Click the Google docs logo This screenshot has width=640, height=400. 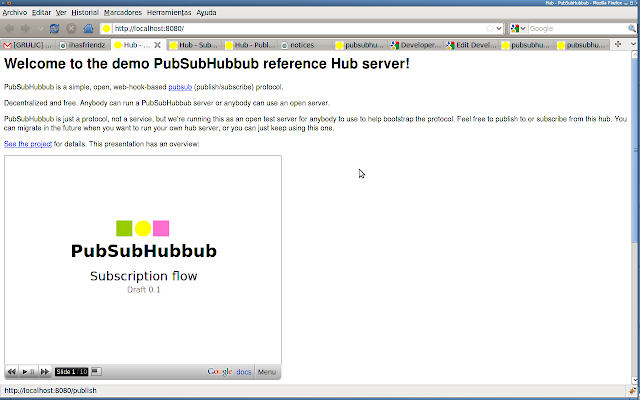point(229,371)
